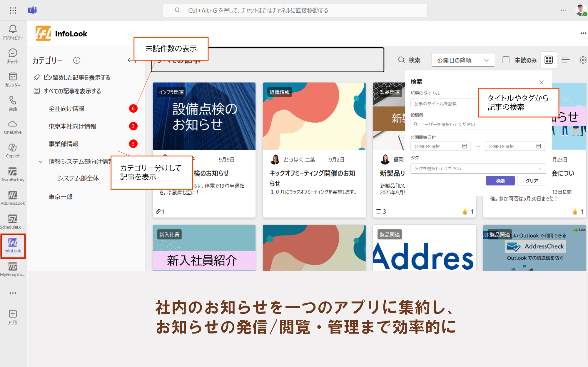Close the 検索 panel
This screenshot has width=588, height=367.
tap(541, 82)
